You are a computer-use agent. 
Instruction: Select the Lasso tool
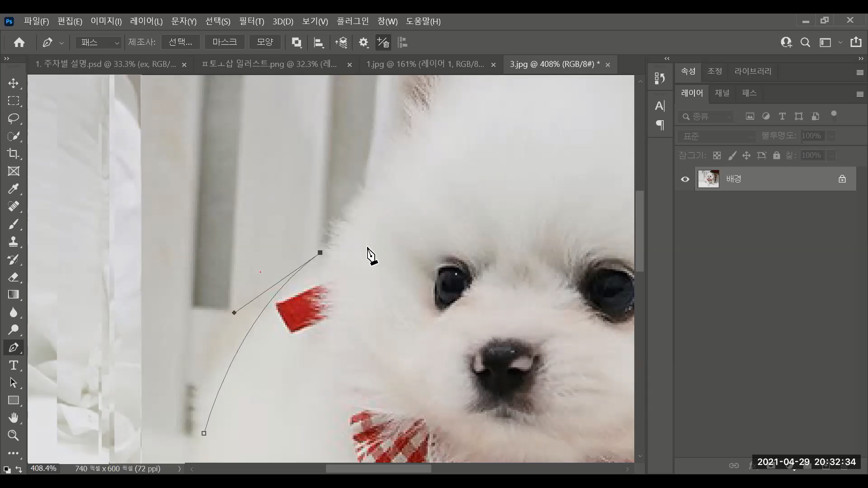point(14,118)
